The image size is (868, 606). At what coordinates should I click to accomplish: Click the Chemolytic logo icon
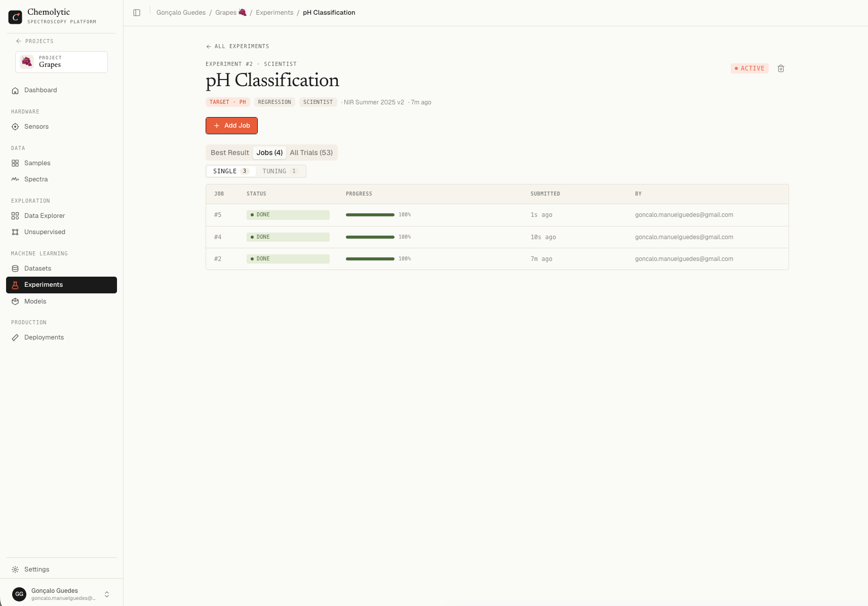click(15, 17)
